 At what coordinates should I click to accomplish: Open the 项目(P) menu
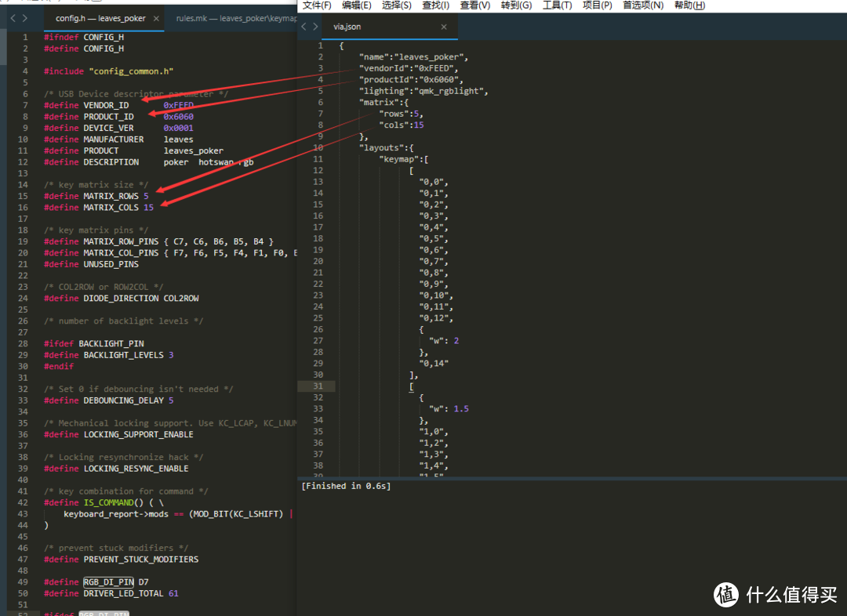[x=597, y=5]
